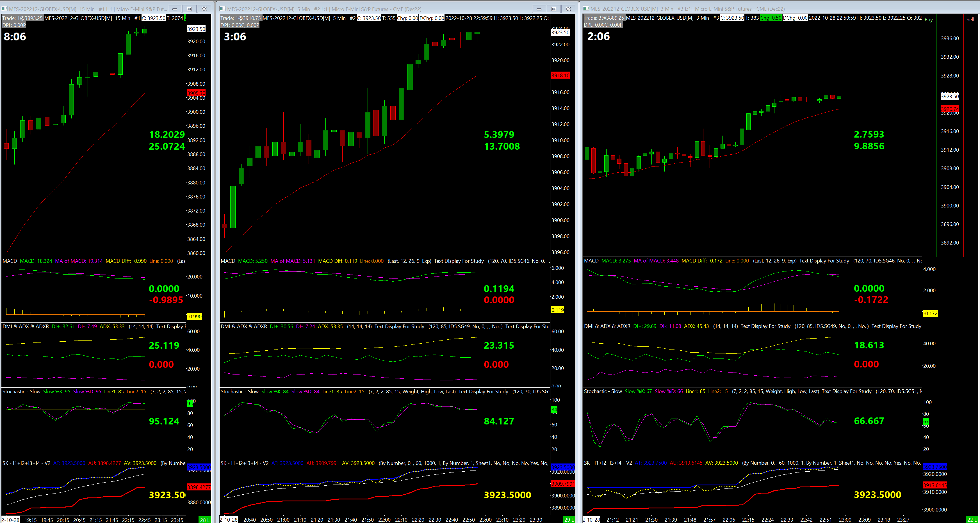Click the red 3905.30 moving average price label
This screenshot has width=980, height=523.
(196, 93)
